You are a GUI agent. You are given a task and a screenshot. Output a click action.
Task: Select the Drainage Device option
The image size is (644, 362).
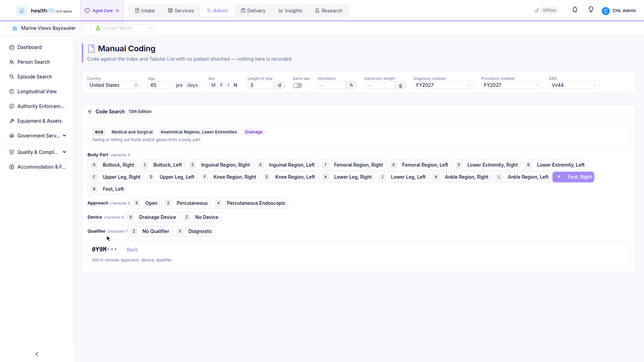[152, 217]
